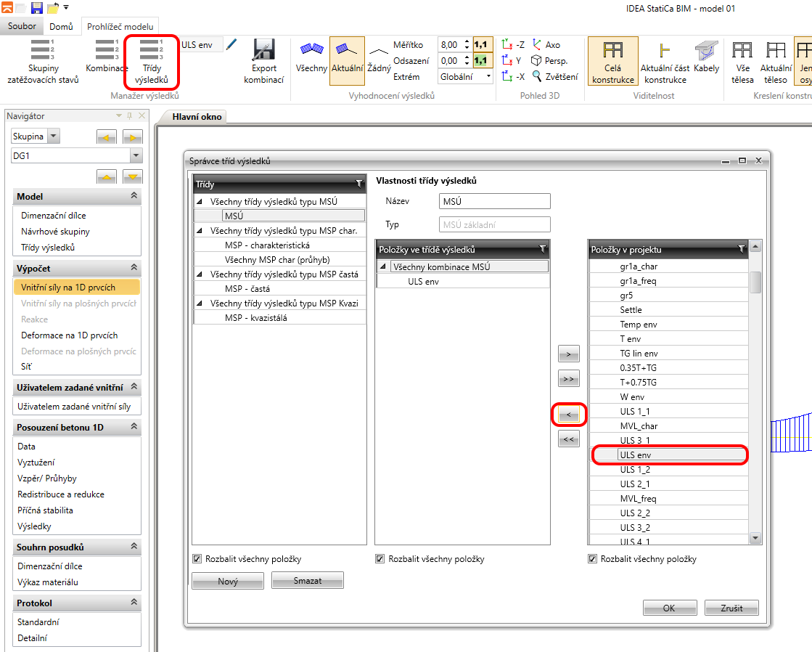Viewport: 812px width, 652px height.
Task: Open the DG1 navigator dropdown
Action: (x=136, y=155)
